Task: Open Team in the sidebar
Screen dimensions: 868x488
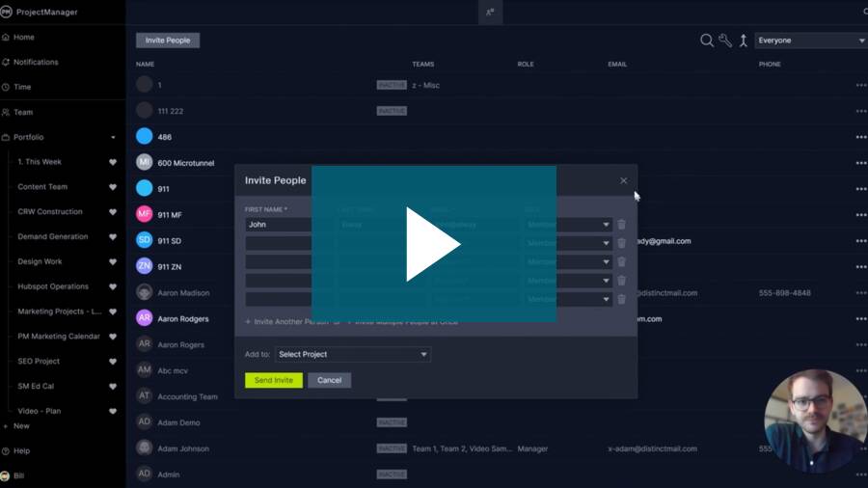Action: (23, 112)
